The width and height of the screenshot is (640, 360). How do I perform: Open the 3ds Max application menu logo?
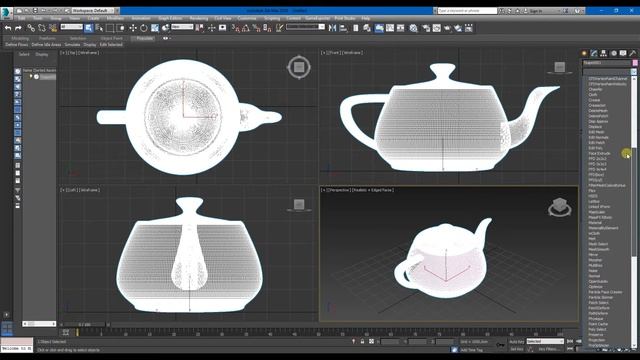coord(7,13)
